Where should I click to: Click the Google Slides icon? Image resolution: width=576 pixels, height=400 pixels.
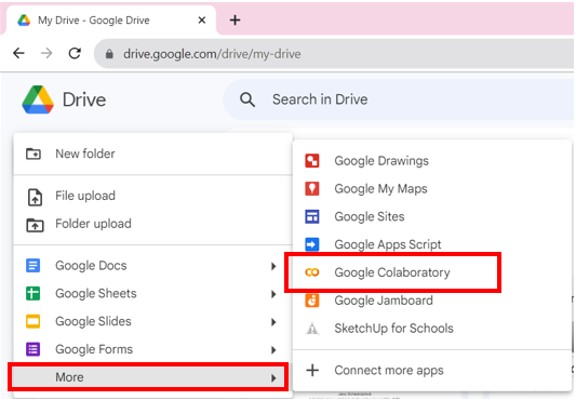tap(33, 321)
